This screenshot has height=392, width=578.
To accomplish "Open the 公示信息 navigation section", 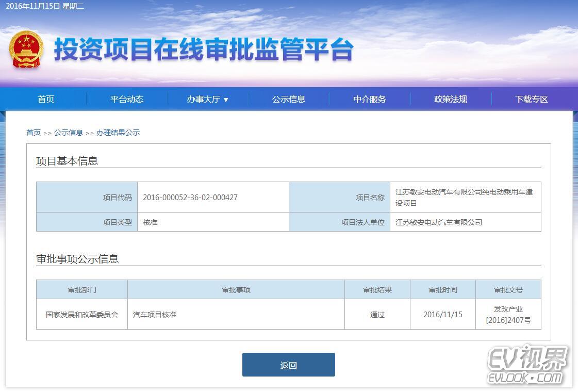I will click(289, 99).
